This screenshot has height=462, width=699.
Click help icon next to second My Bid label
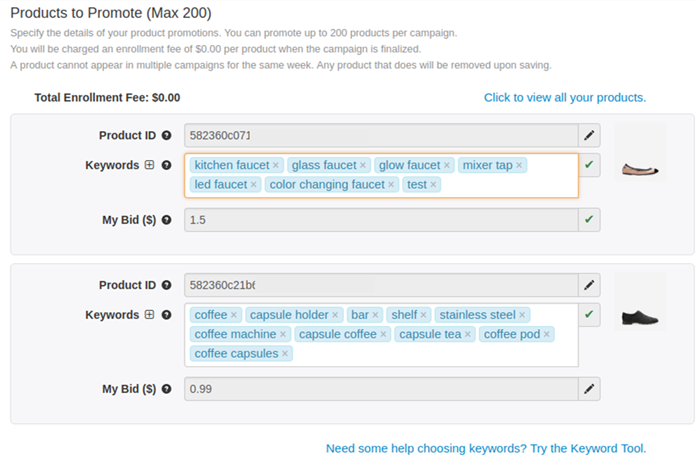click(x=166, y=389)
